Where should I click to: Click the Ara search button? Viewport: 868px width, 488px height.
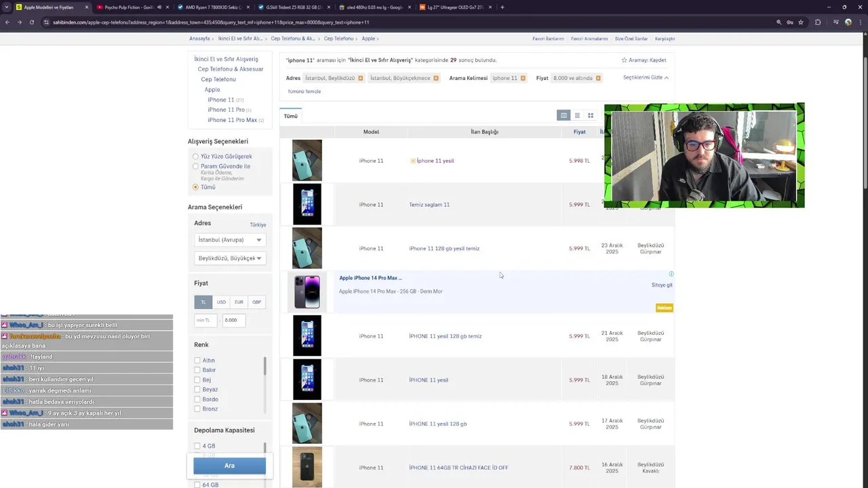(229, 466)
